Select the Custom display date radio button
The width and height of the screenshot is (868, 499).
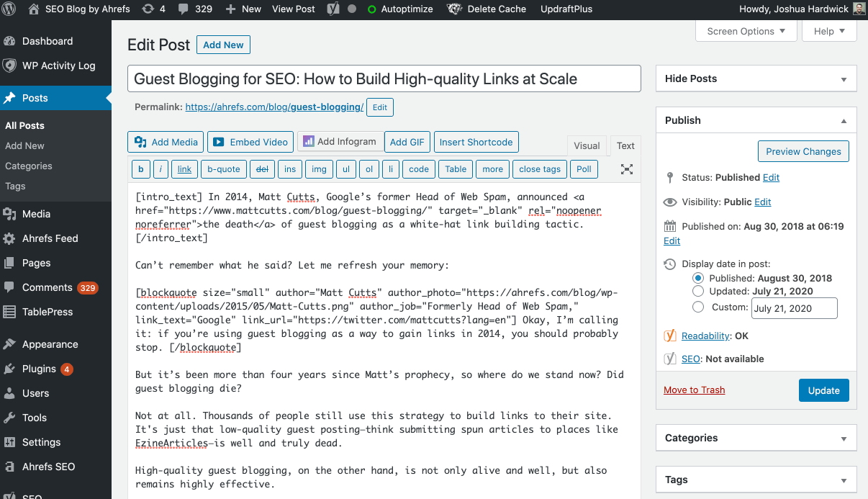tap(697, 306)
